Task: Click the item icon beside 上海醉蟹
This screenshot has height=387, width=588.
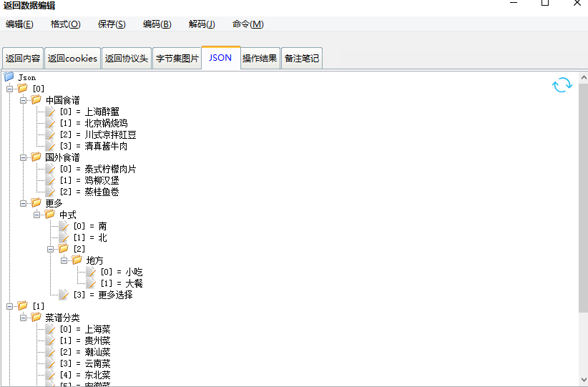Action: [x=50, y=112]
